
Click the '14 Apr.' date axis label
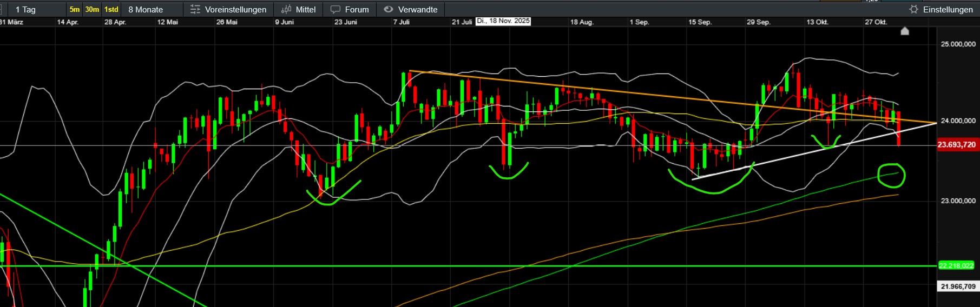(x=68, y=22)
